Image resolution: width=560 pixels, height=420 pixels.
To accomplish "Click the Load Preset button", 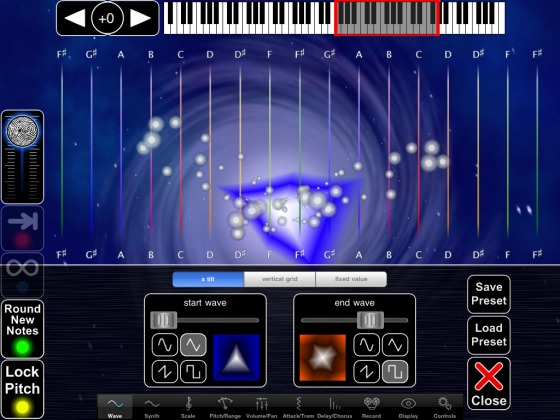I will (x=489, y=335).
